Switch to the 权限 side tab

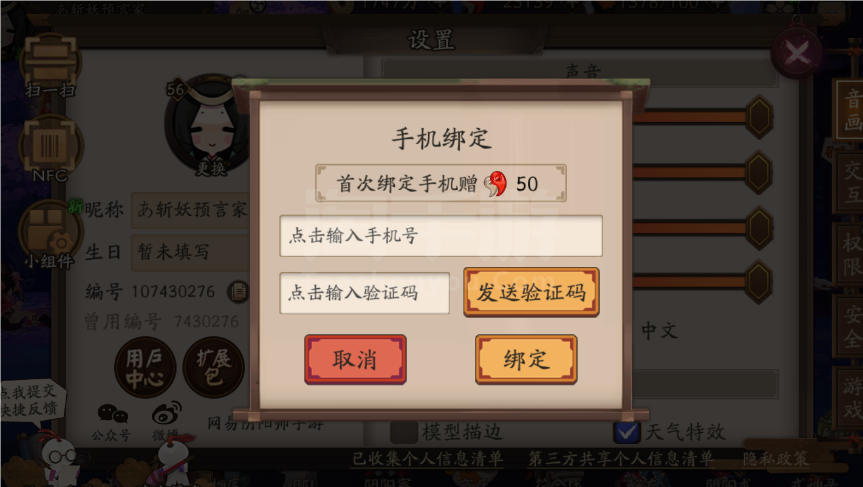[x=850, y=254]
